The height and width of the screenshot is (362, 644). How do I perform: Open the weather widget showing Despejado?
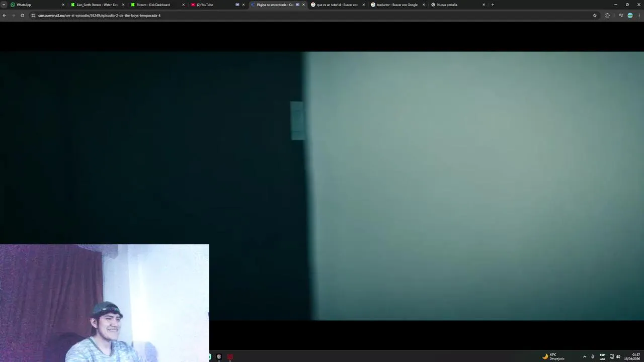[x=553, y=356]
